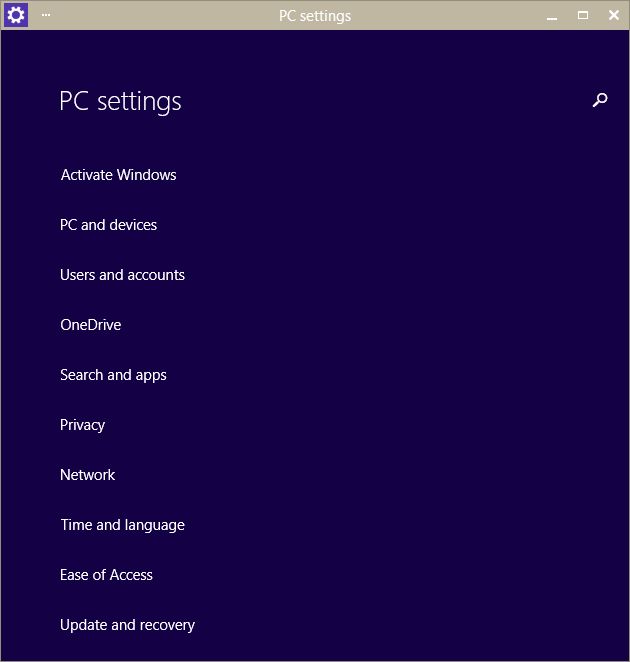This screenshot has height=662, width=630.
Task: Open the Privacy settings
Action: [x=82, y=425]
